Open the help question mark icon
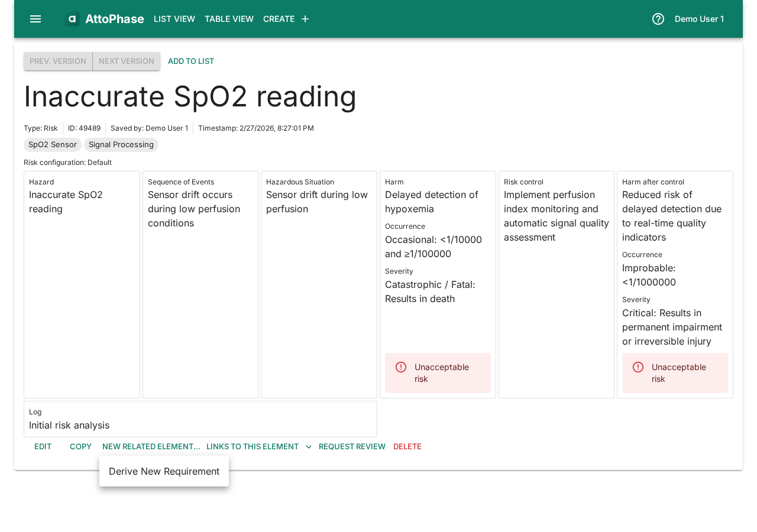This screenshot has height=532, width=757. 658,19
